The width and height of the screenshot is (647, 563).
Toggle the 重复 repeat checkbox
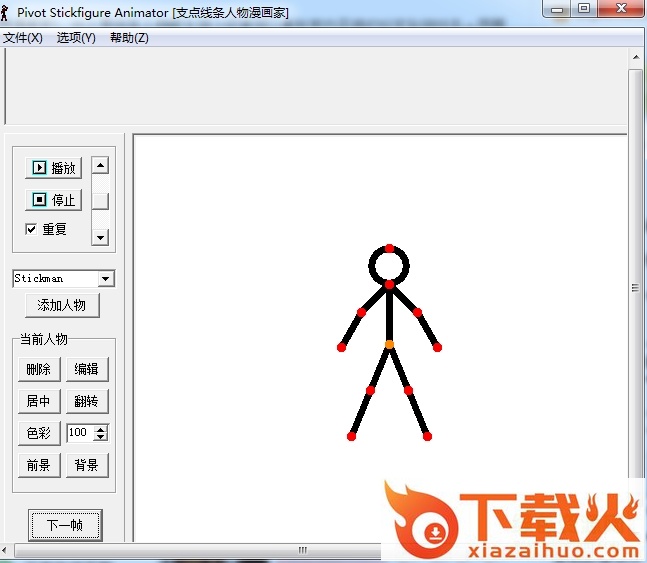31,229
